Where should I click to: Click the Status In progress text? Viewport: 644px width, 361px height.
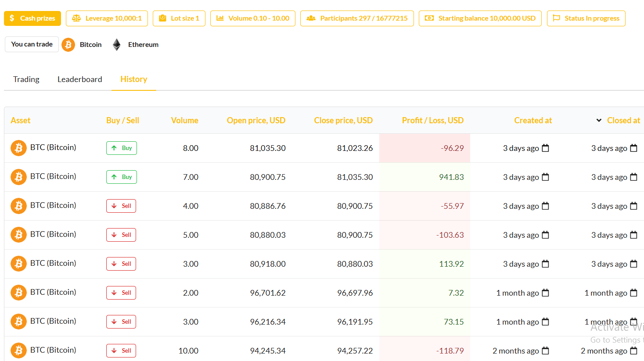pyautogui.click(x=592, y=18)
